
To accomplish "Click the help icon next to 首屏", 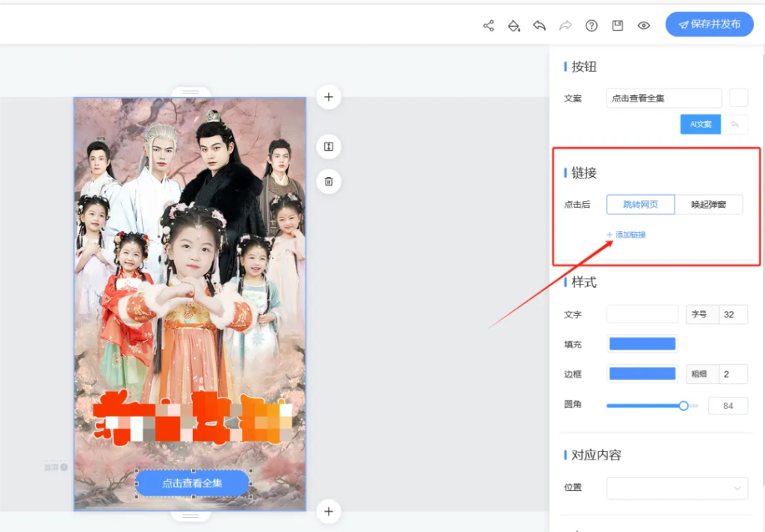I will pyautogui.click(x=64, y=468).
